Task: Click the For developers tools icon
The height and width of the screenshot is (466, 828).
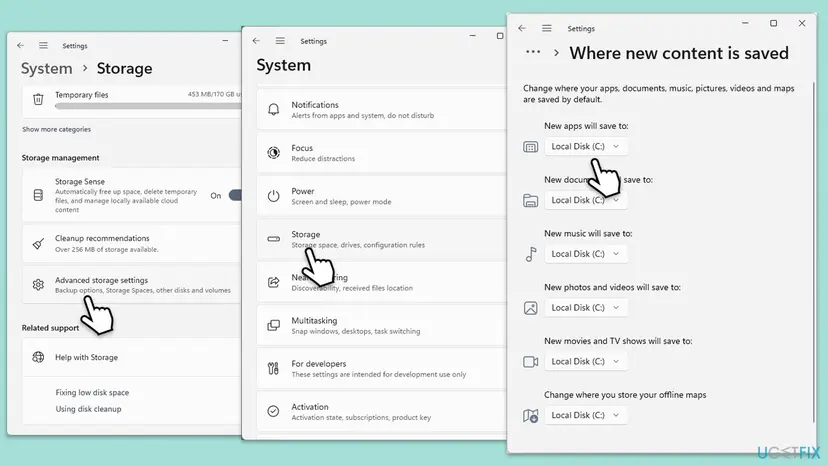Action: [274, 368]
